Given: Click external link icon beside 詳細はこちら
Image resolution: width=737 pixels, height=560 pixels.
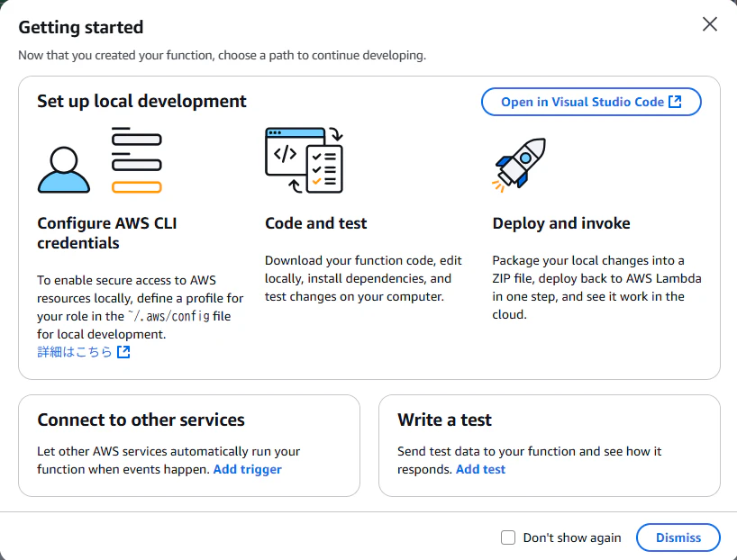Looking at the screenshot, I should [x=123, y=352].
